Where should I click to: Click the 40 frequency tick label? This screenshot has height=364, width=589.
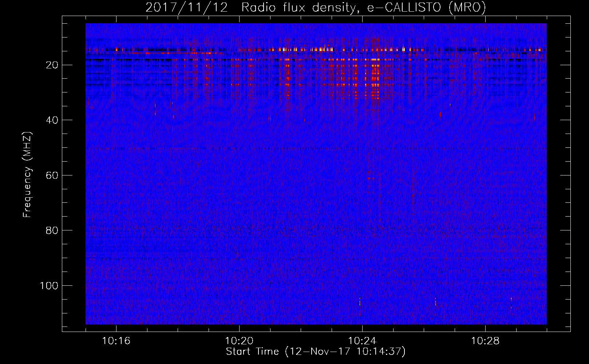tap(52, 120)
